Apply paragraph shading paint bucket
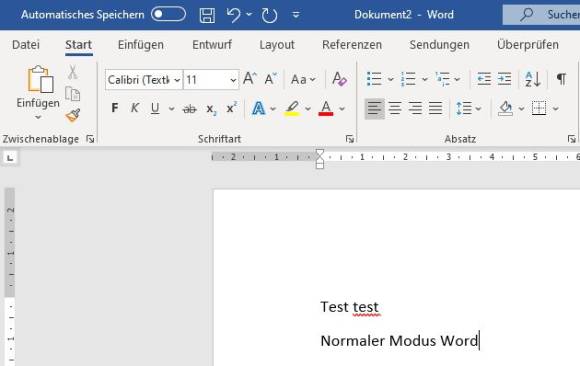The height and width of the screenshot is (366, 580). (x=505, y=108)
